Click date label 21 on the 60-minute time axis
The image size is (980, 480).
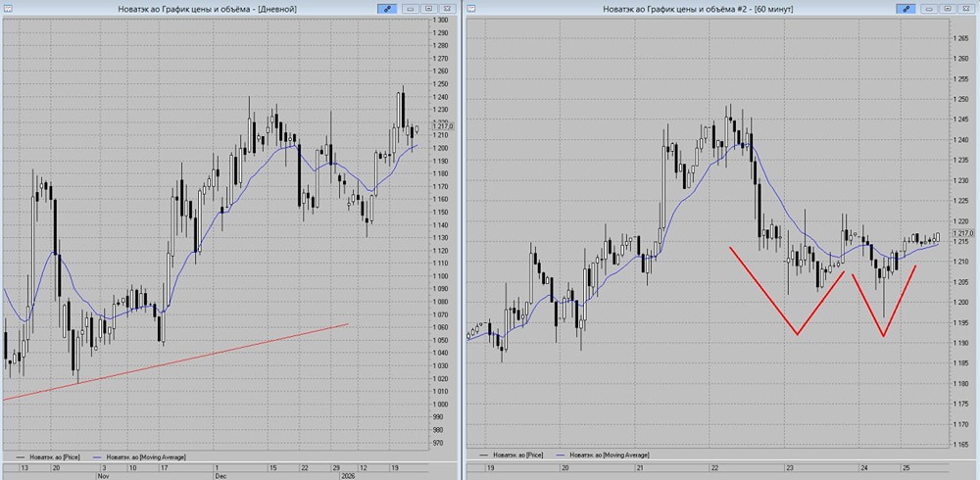pyautogui.click(x=640, y=467)
